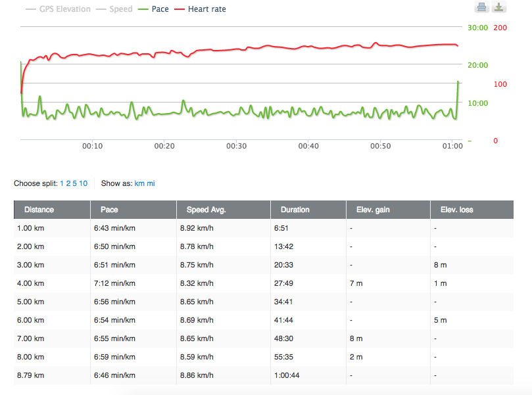Switch splits to 10

click(84, 183)
